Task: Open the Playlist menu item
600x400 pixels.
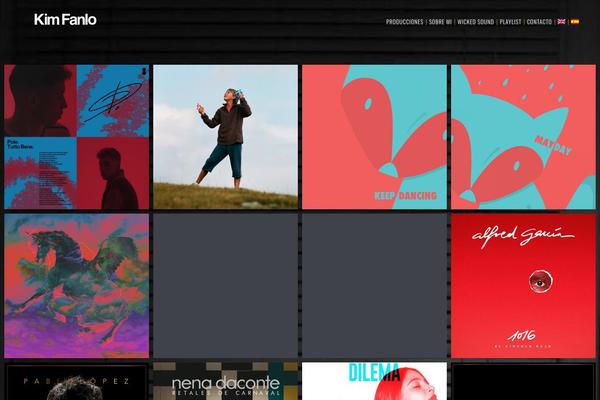Action: (x=510, y=22)
